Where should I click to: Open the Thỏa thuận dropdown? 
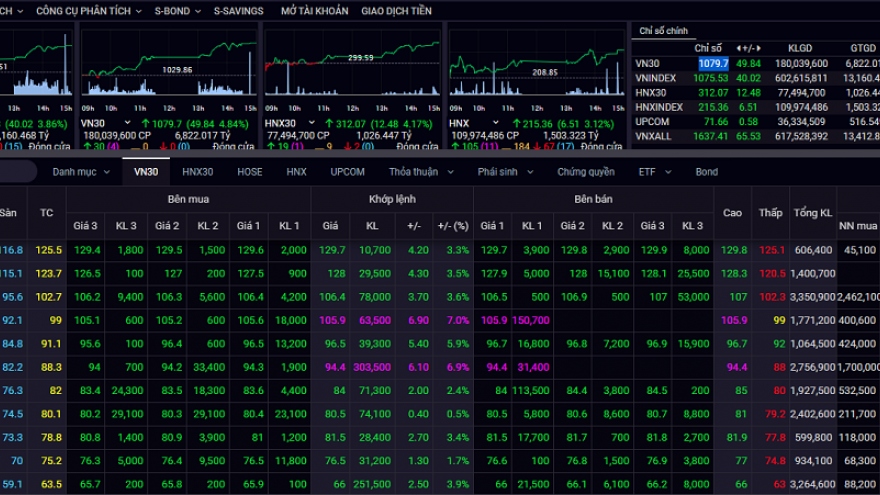tap(418, 172)
